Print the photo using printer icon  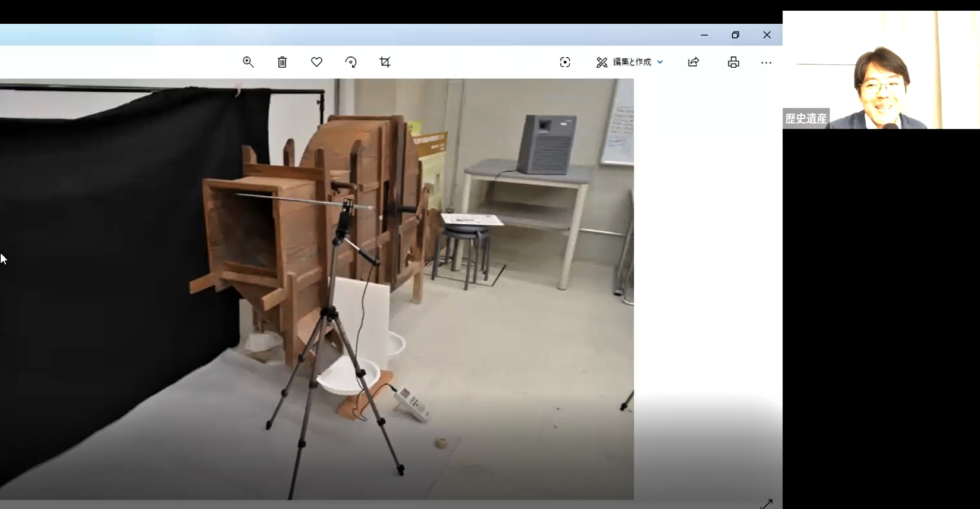(734, 62)
